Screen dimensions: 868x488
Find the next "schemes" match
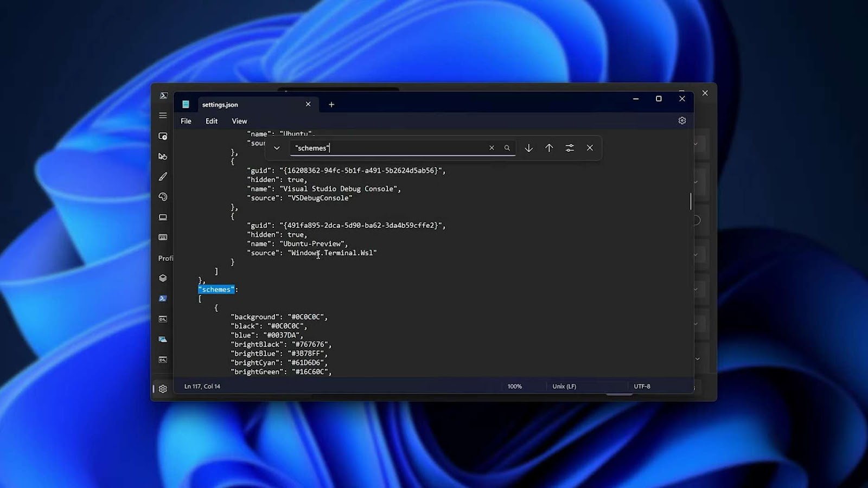coord(528,147)
